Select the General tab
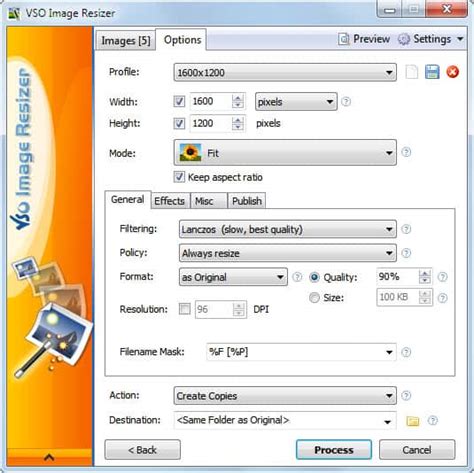Screen dimensions: 474x473 (128, 200)
